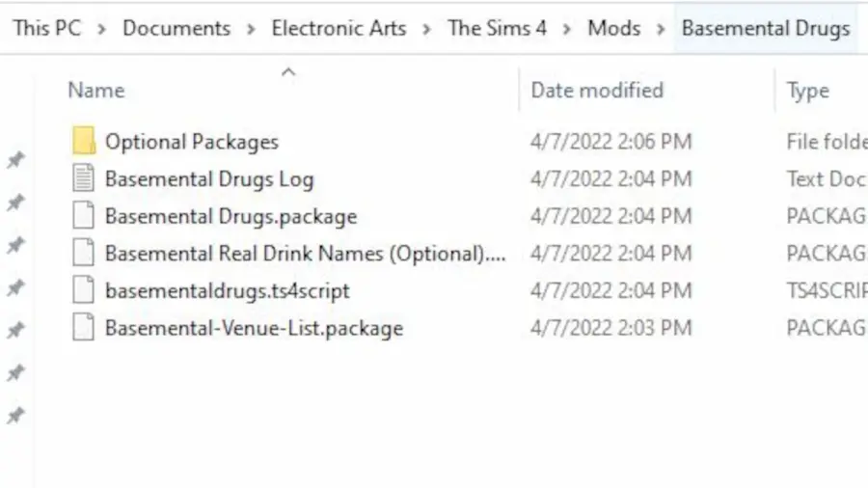The height and width of the screenshot is (488, 868).
Task: Sort by the Date modified column header
Action: coord(597,91)
